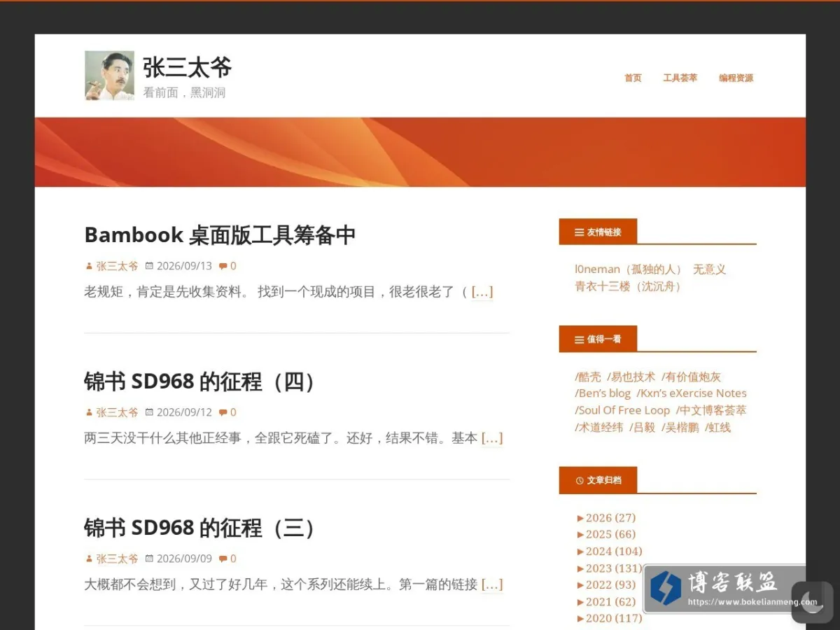Viewport: 840px width, 630px height.
Task: Go to 首页 in the navigation menu
Action: [633, 78]
